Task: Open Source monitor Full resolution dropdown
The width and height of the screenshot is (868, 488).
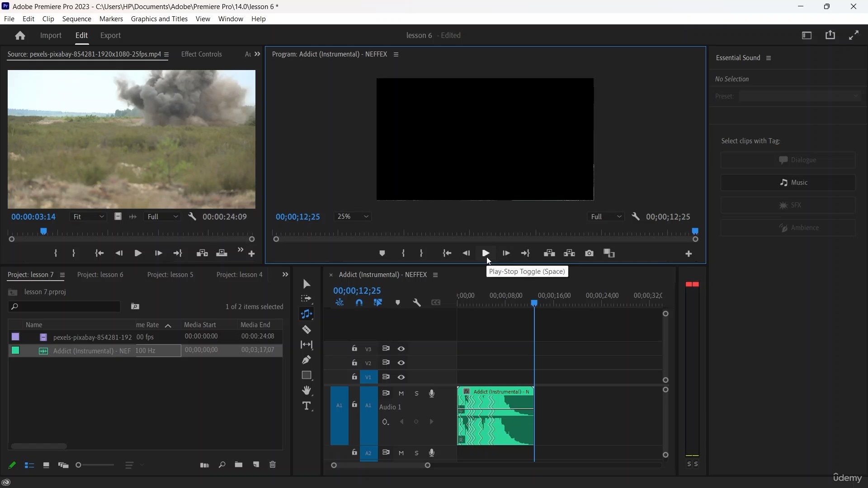Action: [x=163, y=217]
